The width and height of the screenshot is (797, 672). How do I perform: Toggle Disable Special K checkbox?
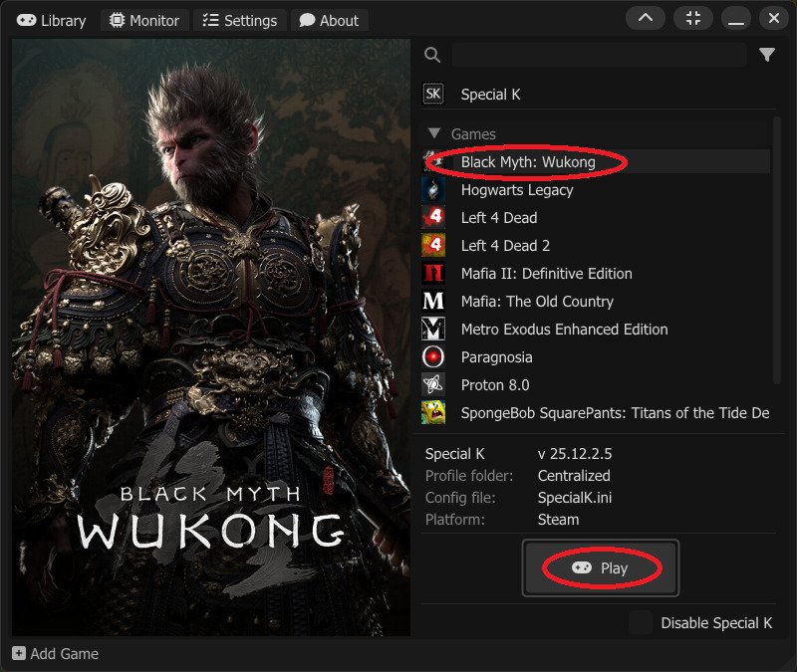pos(640,623)
